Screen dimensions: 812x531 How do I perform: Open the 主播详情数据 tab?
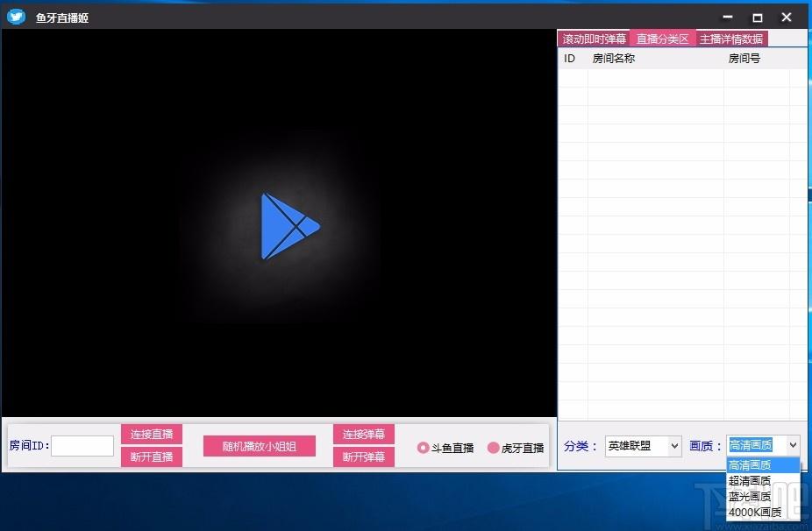pyautogui.click(x=731, y=39)
